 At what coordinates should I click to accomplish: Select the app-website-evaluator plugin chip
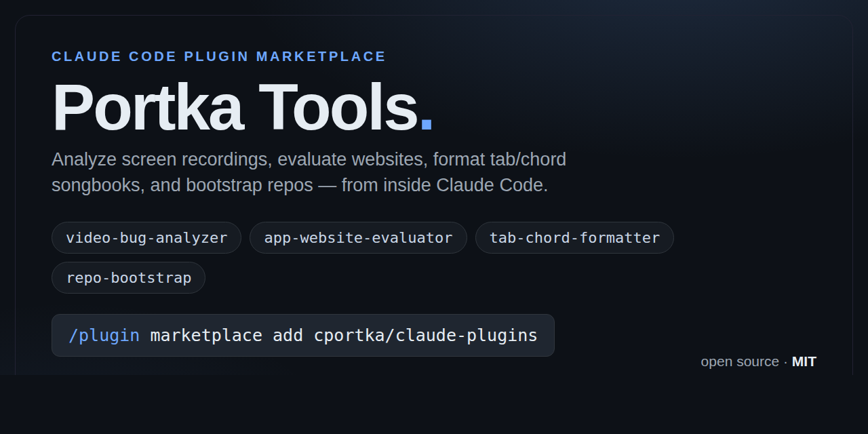coord(358,237)
